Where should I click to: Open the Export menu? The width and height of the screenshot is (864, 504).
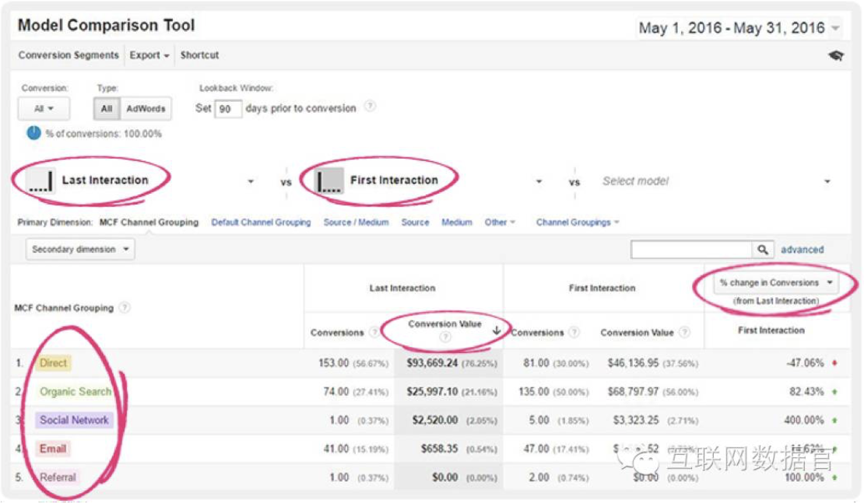[149, 56]
